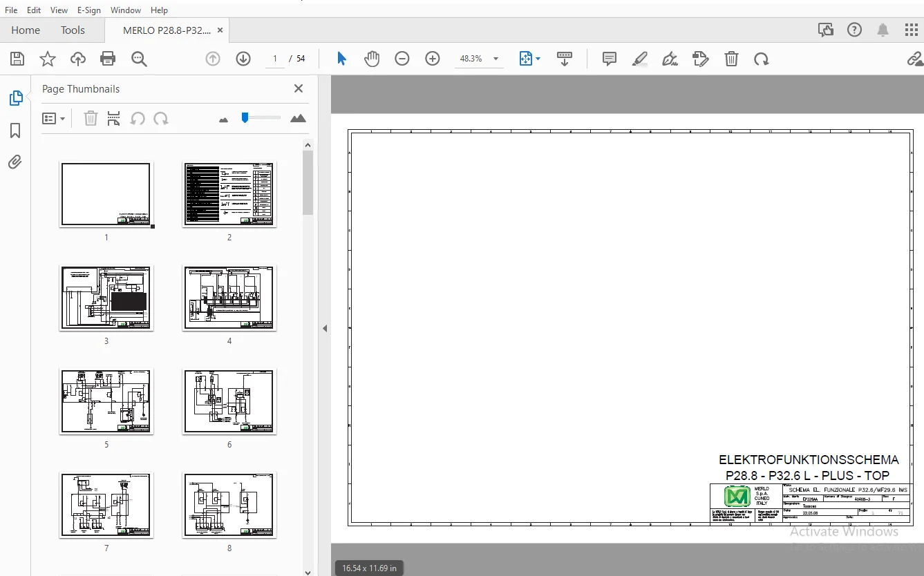
Task: Click the current page number field
Action: click(x=275, y=59)
